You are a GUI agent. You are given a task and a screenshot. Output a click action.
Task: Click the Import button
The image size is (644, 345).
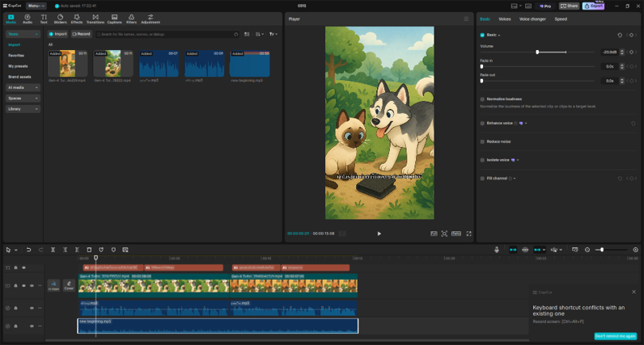57,34
